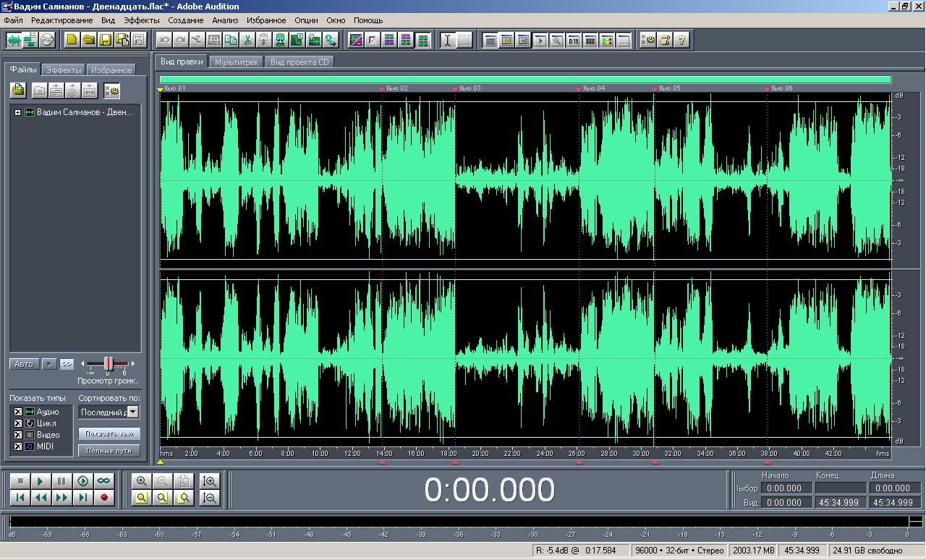
Task: Switch to Edit View waveform button
Action: click(14, 40)
